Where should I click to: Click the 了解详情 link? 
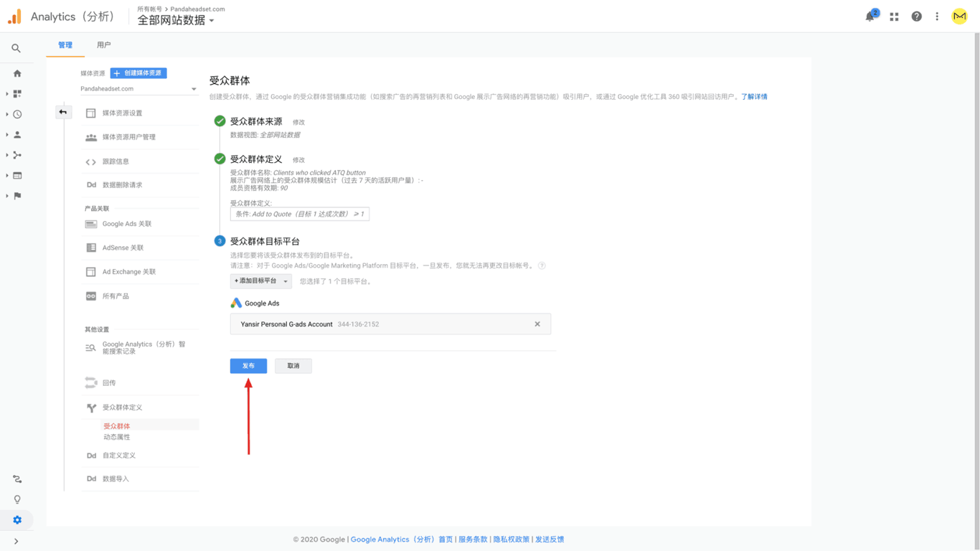click(754, 97)
